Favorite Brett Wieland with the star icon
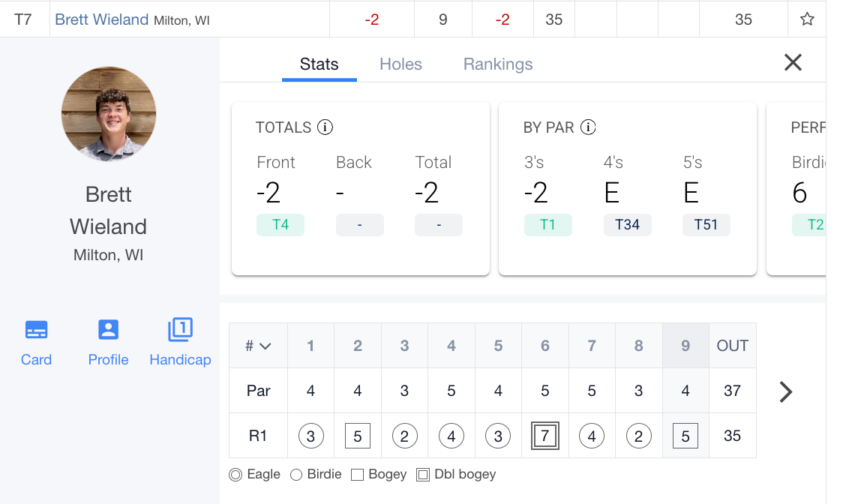The image size is (843, 504). pos(806,19)
